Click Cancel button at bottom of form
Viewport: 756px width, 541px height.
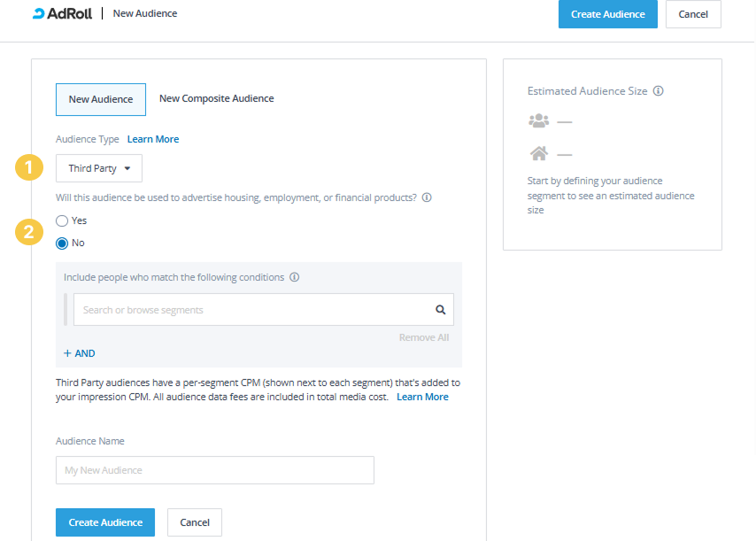pos(195,522)
